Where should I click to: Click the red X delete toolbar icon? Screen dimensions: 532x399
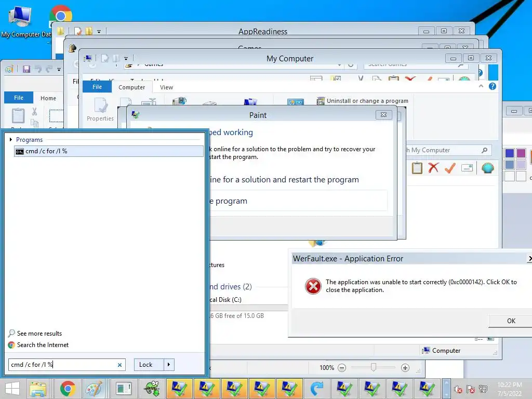[x=433, y=168]
